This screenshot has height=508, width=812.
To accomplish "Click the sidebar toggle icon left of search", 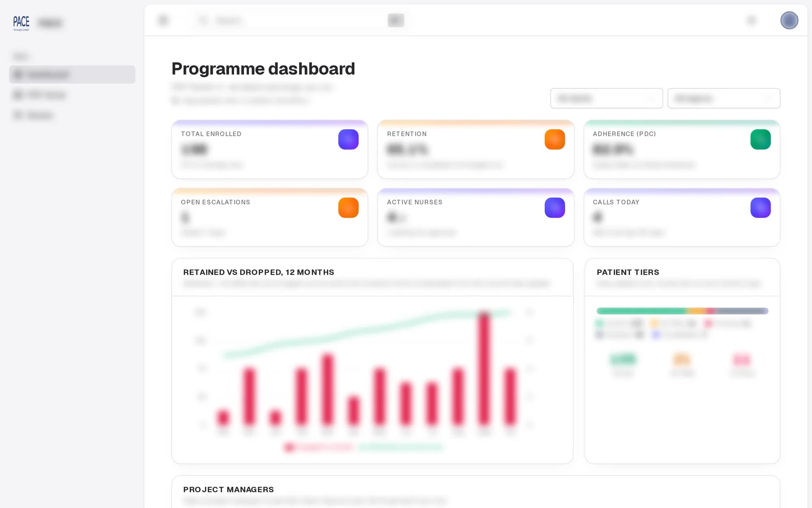I will [163, 20].
